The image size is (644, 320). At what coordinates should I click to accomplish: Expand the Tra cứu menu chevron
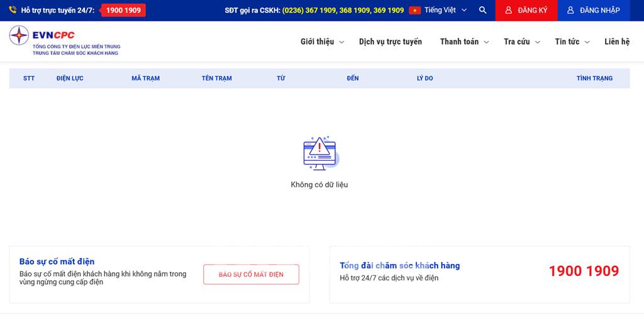pos(538,42)
